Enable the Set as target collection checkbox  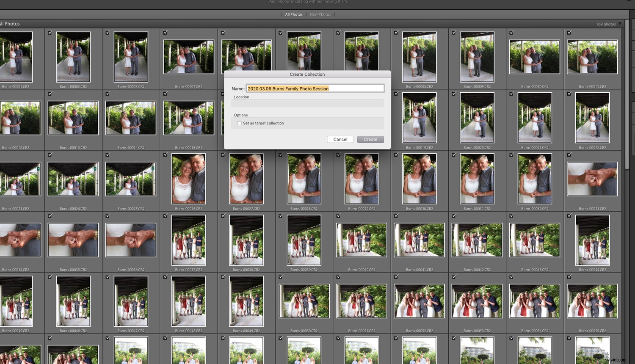(x=240, y=123)
